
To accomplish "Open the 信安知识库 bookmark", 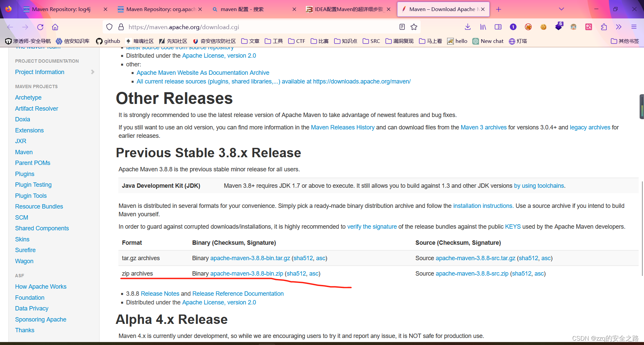I will point(73,41).
